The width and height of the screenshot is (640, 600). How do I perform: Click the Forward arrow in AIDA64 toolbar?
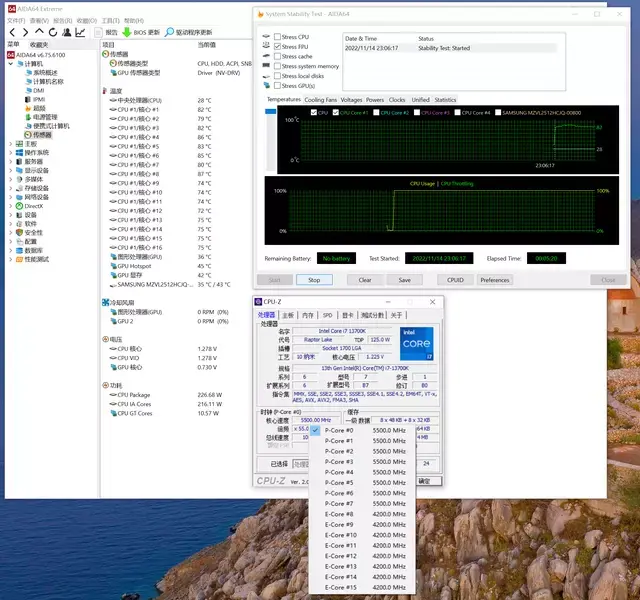tap(25, 32)
